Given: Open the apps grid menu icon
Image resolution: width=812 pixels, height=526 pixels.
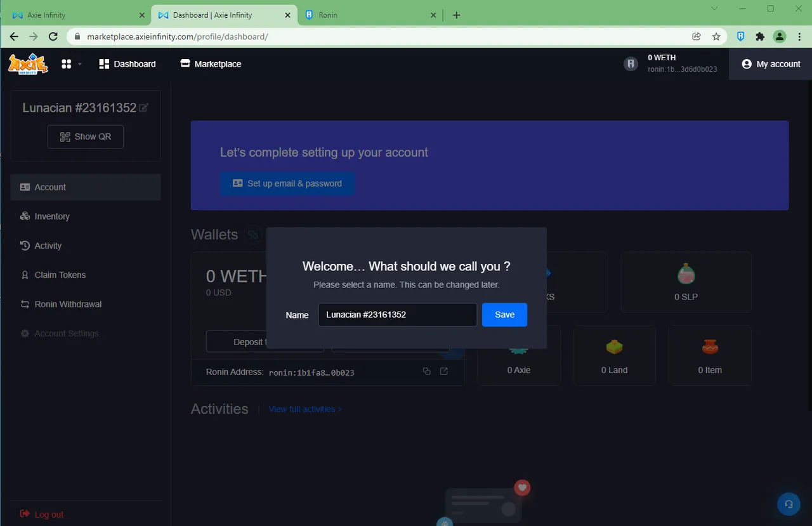Looking at the screenshot, I should (x=66, y=64).
